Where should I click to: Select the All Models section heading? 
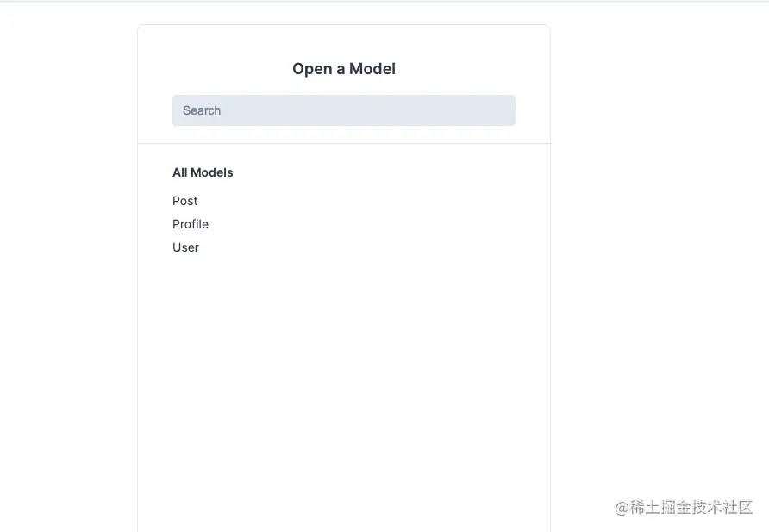click(x=203, y=172)
